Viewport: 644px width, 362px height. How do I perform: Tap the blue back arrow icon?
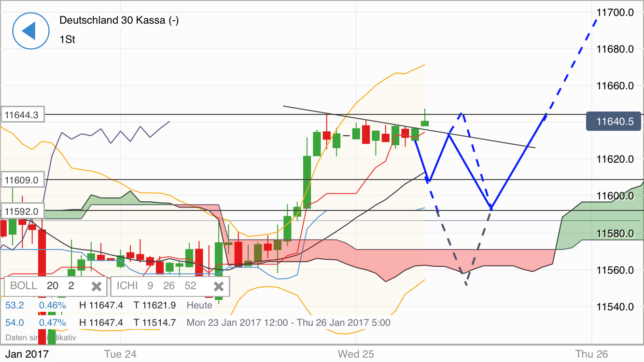30,30
